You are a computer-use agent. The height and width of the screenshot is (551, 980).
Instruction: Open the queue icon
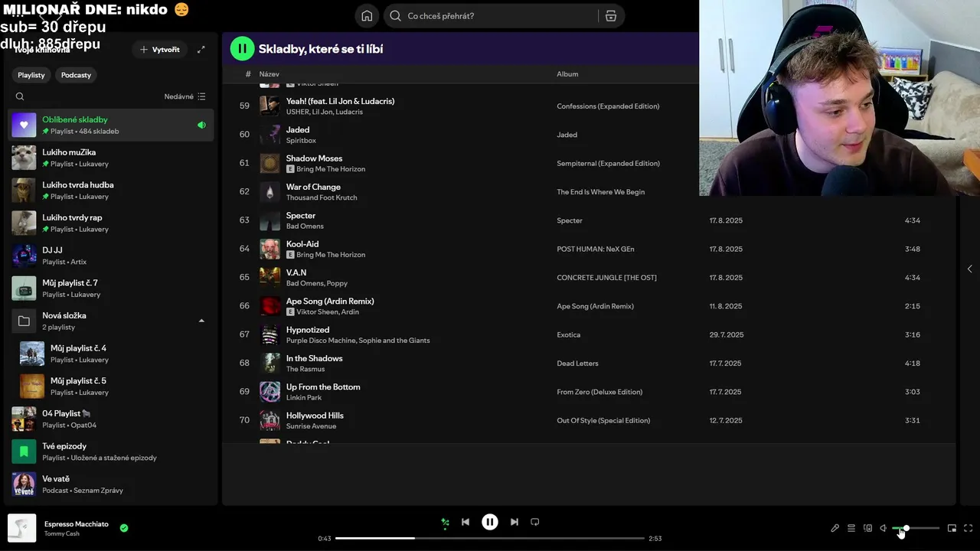(851, 528)
